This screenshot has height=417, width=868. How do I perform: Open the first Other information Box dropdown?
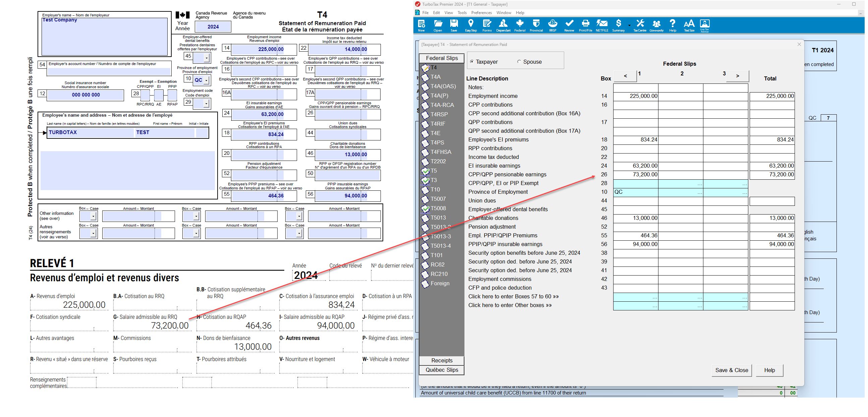pyautogui.click(x=93, y=216)
